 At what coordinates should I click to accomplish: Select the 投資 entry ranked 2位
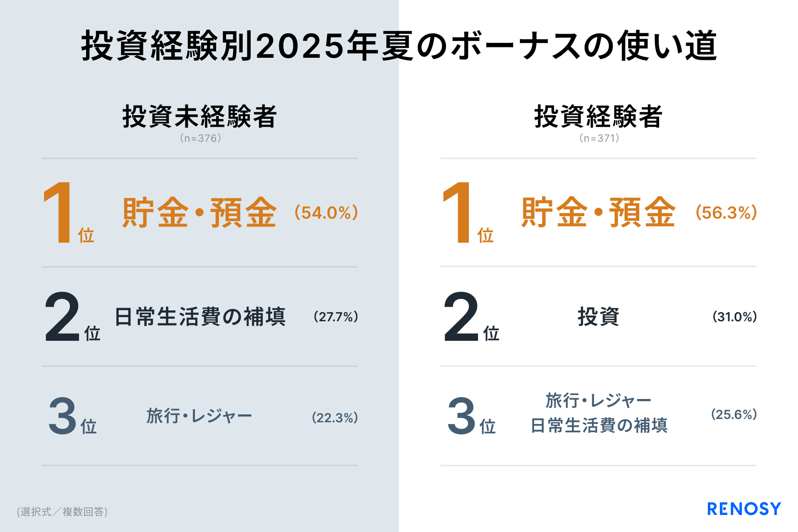[598, 317]
